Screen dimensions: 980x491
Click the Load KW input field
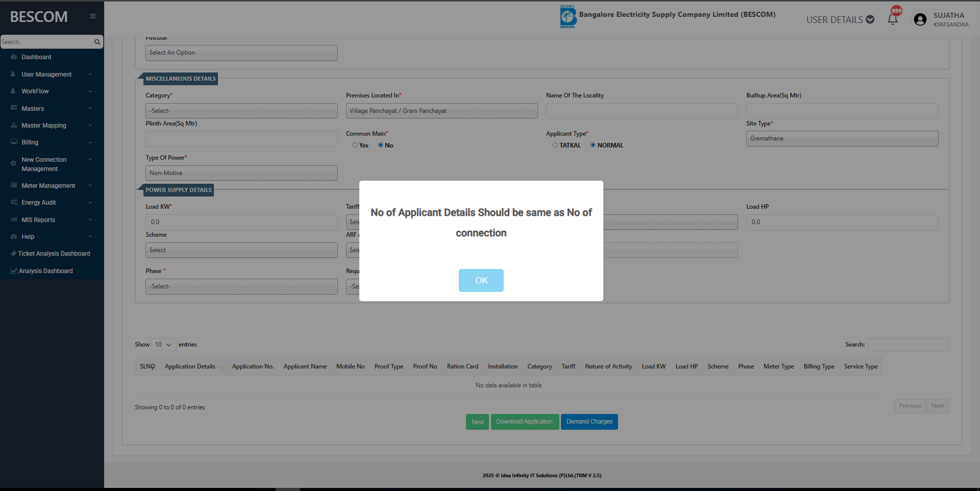(x=241, y=222)
